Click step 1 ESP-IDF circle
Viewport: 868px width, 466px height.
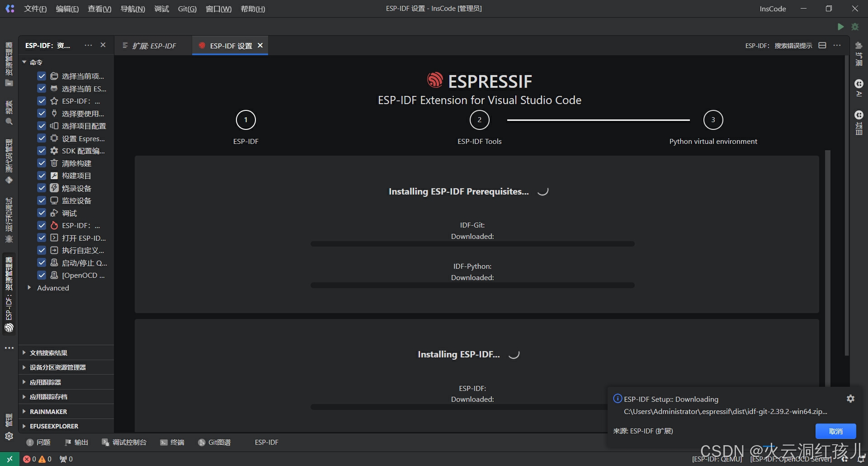point(245,120)
